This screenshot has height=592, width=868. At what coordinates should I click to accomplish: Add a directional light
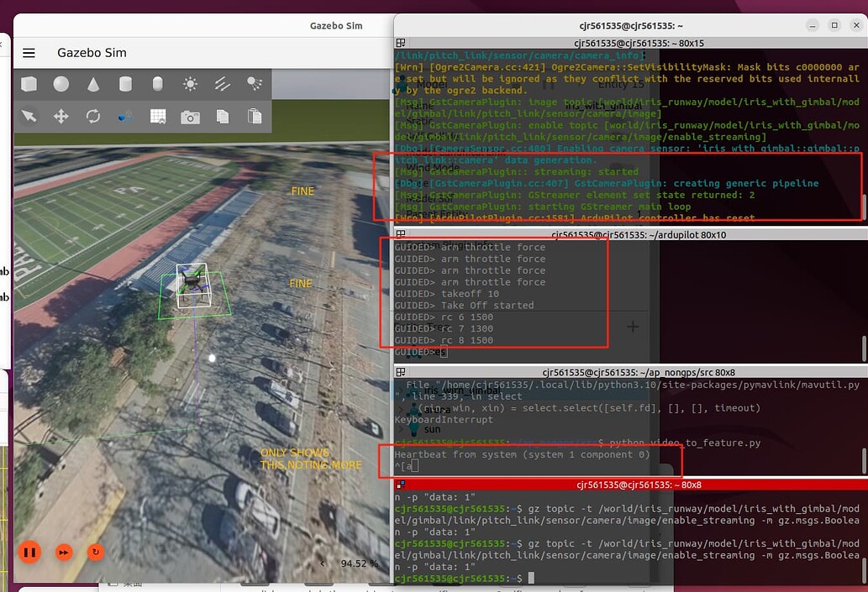coord(221,84)
